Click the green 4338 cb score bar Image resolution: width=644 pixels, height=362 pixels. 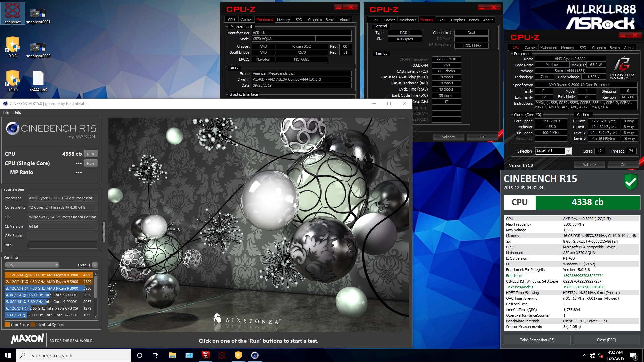coord(588,202)
